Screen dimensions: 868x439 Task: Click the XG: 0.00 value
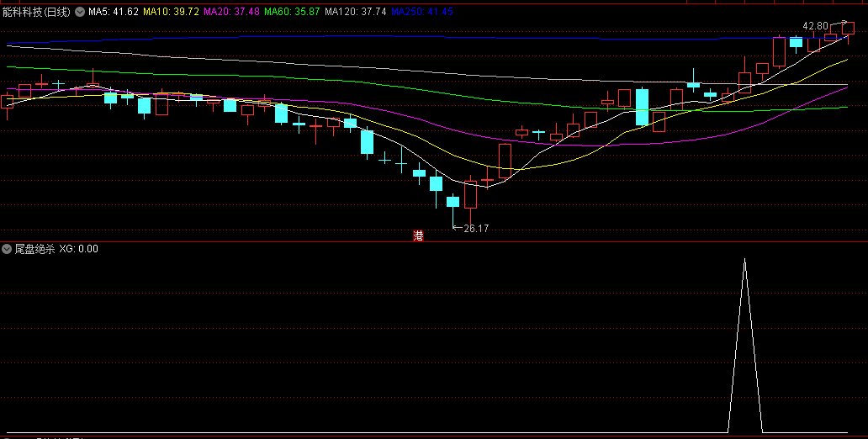coord(78,249)
